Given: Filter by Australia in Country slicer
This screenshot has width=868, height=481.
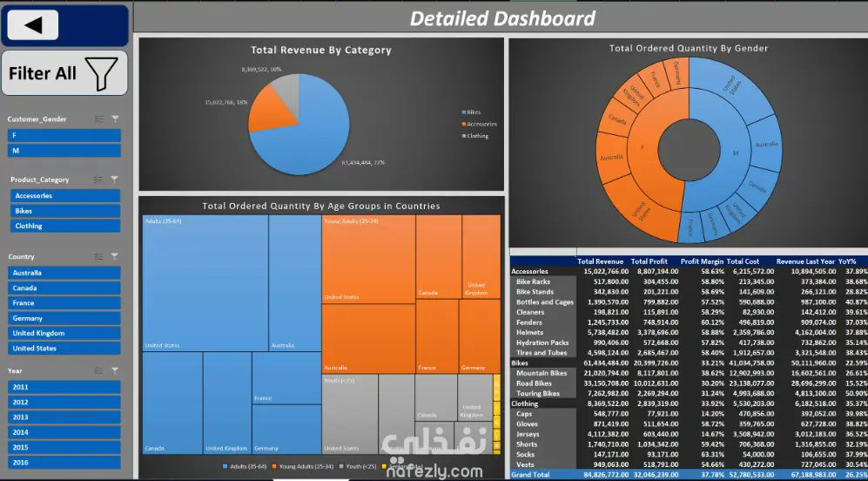Looking at the screenshot, I should 64,273.
